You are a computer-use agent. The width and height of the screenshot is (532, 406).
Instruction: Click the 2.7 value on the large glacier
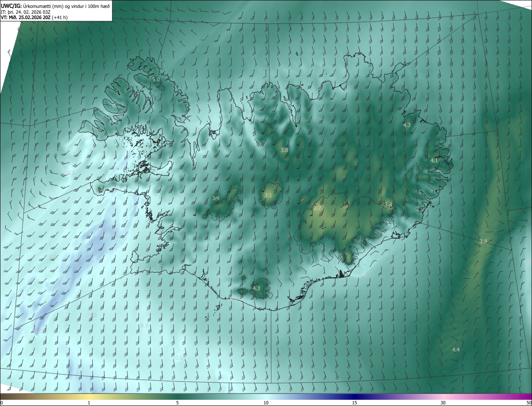tap(318, 208)
